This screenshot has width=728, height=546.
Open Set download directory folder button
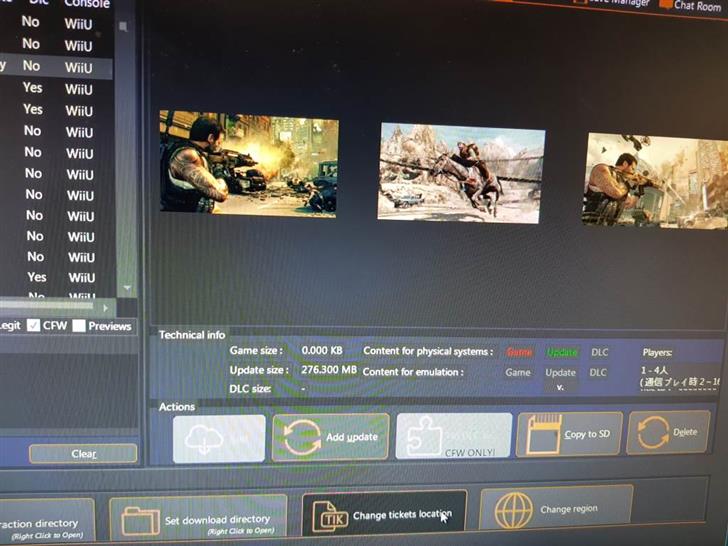coord(198,519)
